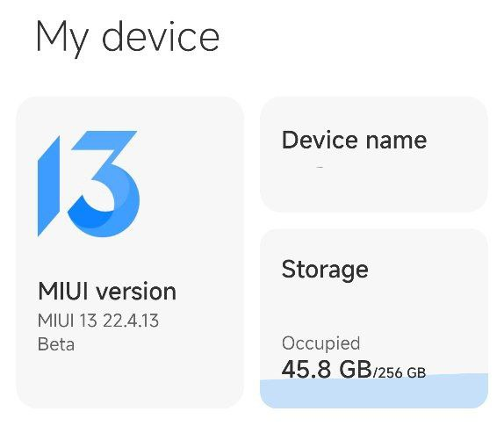The height and width of the screenshot is (433, 504).
Task: Click the "45.8 GB" occupied value
Action: (327, 369)
